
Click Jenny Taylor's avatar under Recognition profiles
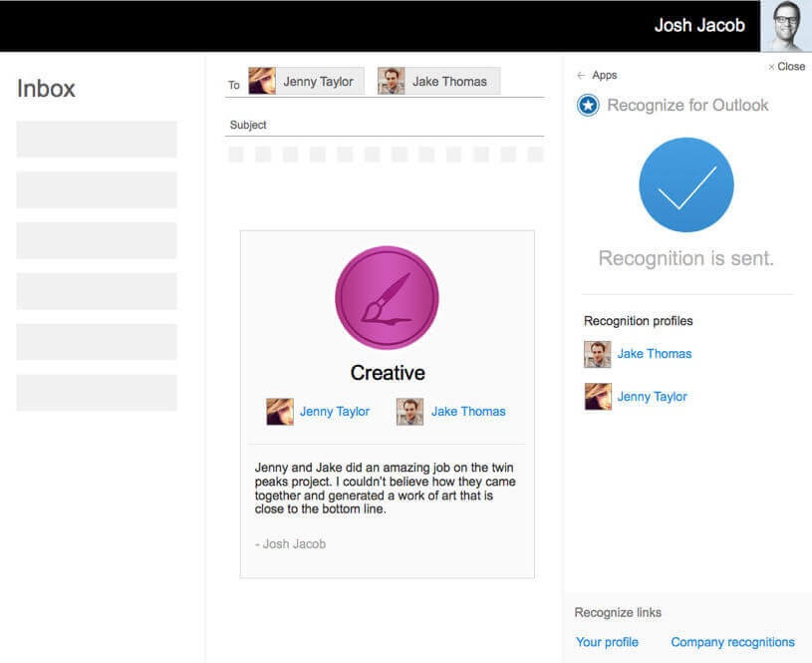tap(597, 397)
